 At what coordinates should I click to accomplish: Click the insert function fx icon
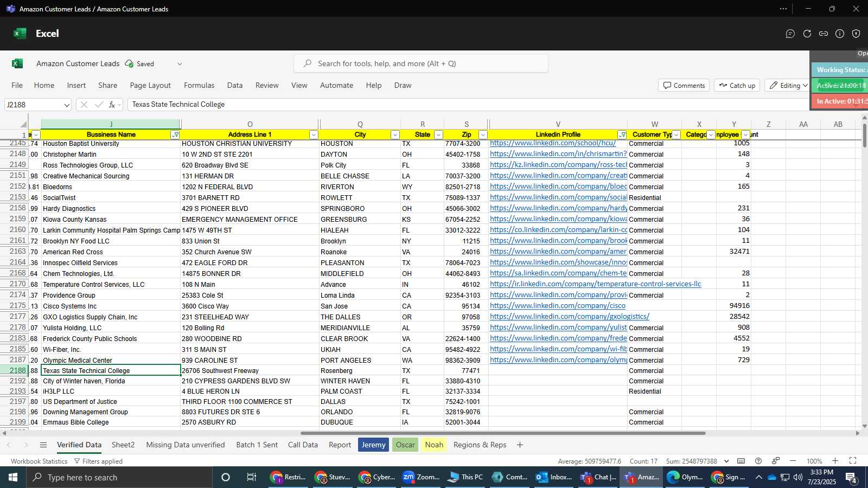(x=112, y=105)
